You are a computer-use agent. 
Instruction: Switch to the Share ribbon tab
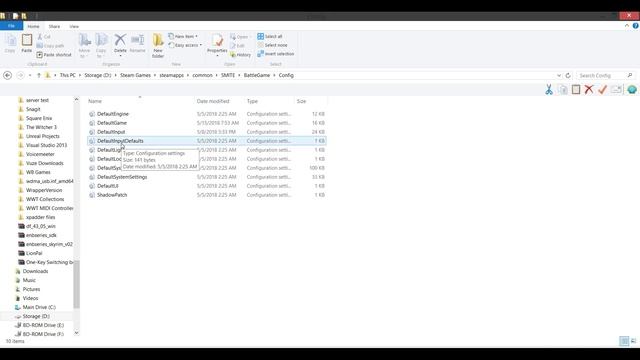click(x=54, y=27)
